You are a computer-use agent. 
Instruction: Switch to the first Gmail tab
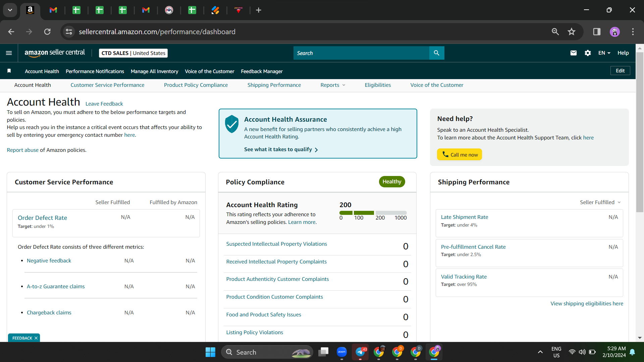coord(53,10)
